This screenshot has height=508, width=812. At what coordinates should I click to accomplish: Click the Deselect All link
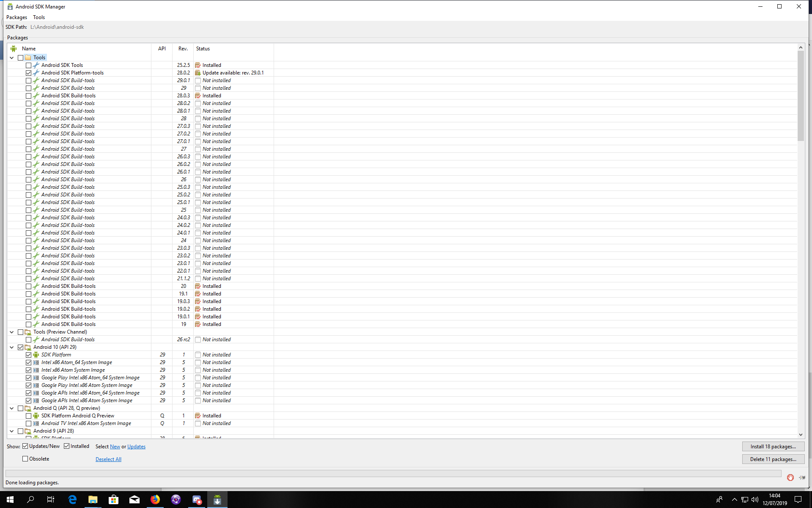[108, 459]
